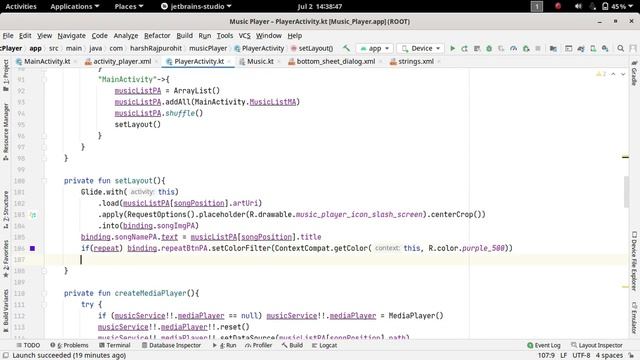
Task: Open the Structure side panel
Action: click(x=6, y=209)
